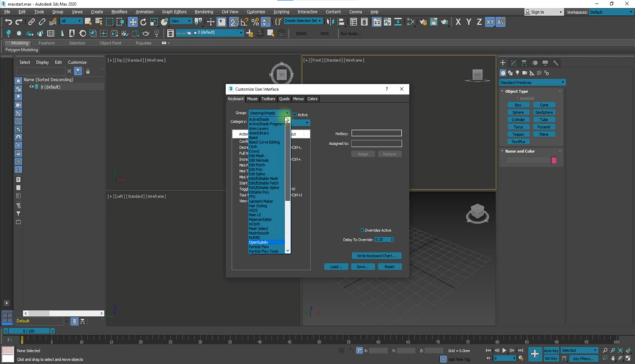This screenshot has width=635, height=364.
Task: Click the Select by Name icon
Action: tap(99, 22)
